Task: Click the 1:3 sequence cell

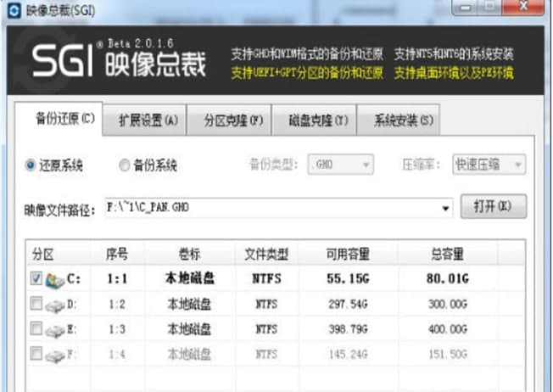Action: [x=117, y=329]
